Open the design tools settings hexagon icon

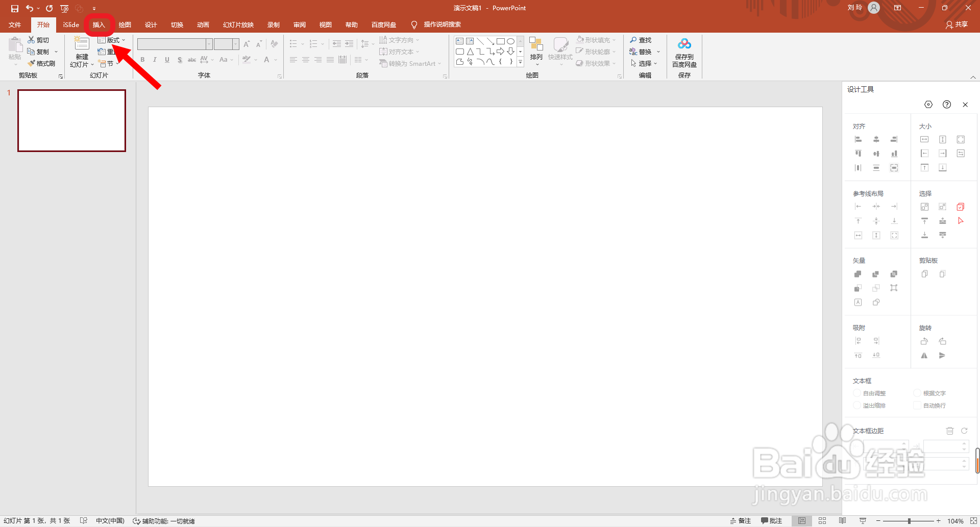coord(928,105)
